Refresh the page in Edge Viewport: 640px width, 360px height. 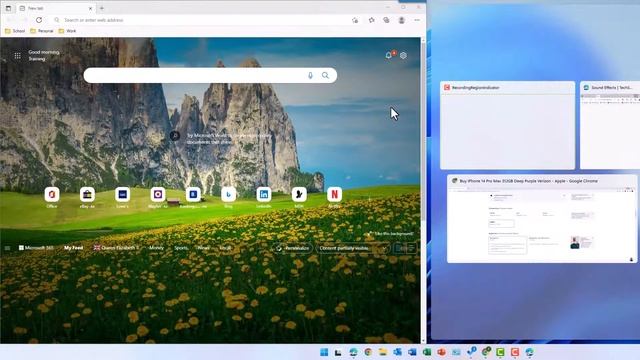click(x=39, y=20)
